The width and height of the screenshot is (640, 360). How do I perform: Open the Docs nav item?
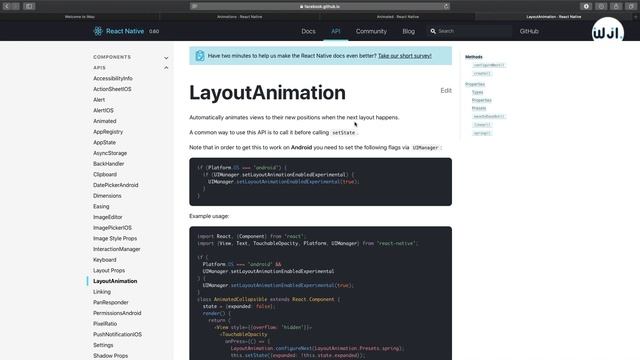click(x=308, y=31)
